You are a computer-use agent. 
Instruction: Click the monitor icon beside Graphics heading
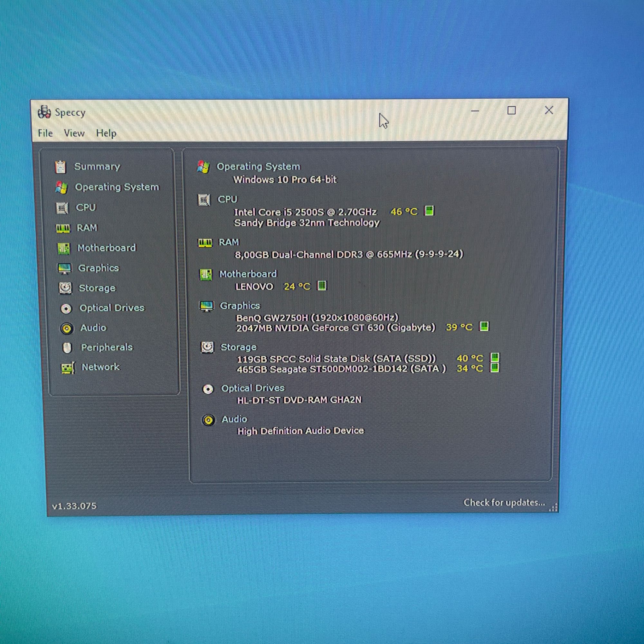click(206, 306)
